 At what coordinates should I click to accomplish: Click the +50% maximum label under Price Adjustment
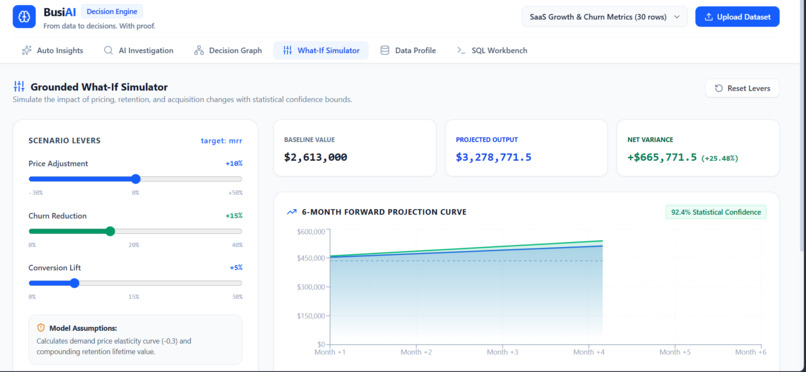click(235, 193)
